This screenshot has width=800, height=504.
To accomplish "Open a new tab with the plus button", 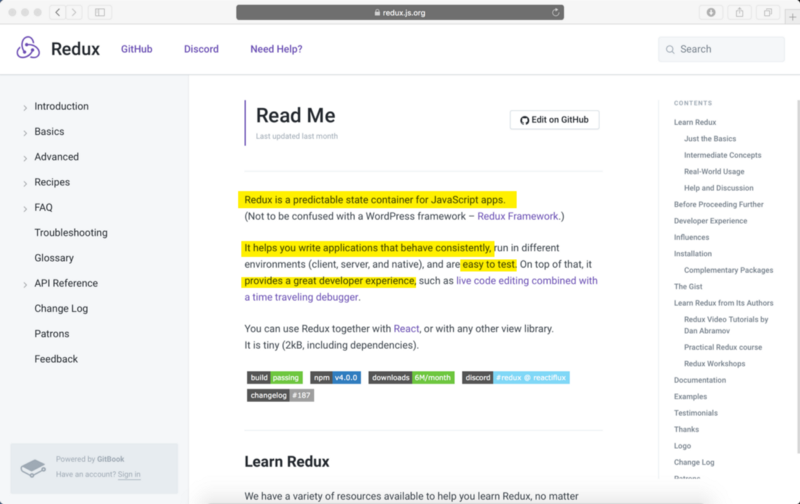I will [x=792, y=17].
